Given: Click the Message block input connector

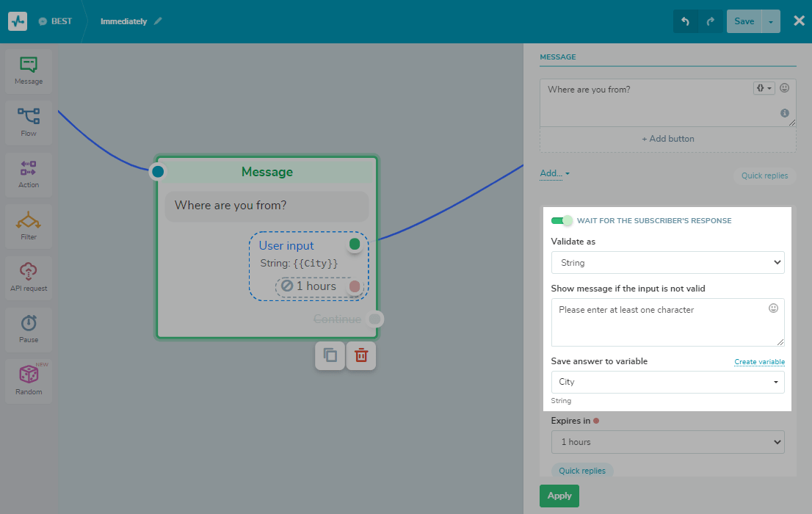Looking at the screenshot, I should point(158,172).
